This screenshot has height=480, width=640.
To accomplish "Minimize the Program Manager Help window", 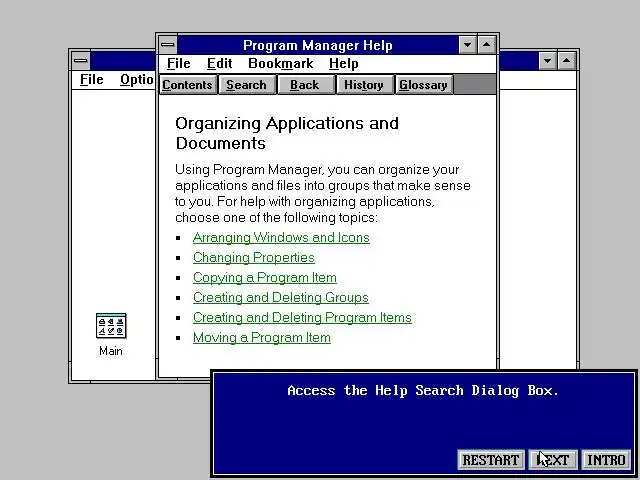I will point(467,45).
